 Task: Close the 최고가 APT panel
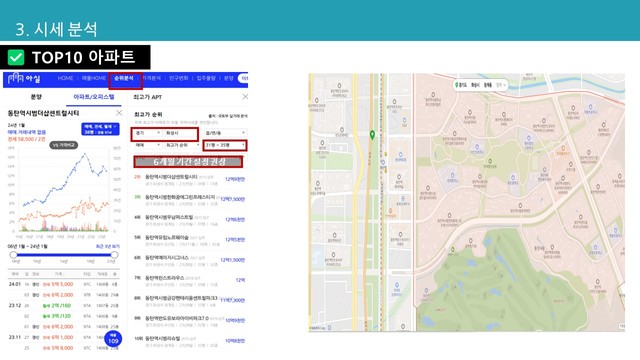pyautogui.click(x=245, y=97)
